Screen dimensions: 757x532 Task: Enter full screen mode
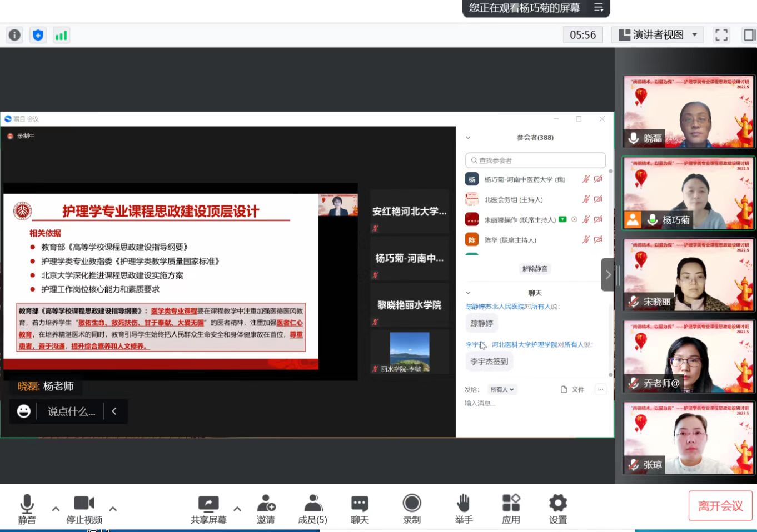point(721,35)
